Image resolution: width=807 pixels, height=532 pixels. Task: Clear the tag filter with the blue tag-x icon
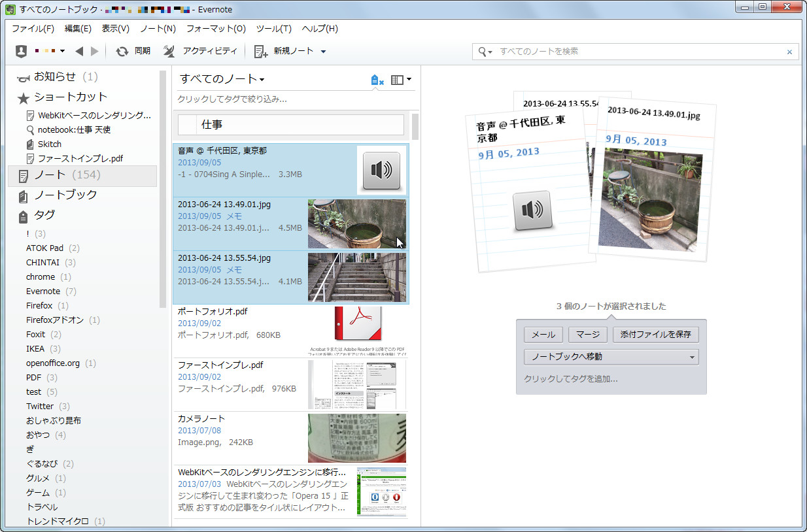tap(375, 79)
